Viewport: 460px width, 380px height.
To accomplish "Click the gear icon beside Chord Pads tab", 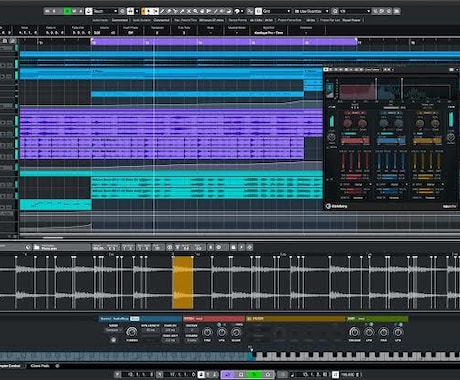I will [x=57, y=366].
